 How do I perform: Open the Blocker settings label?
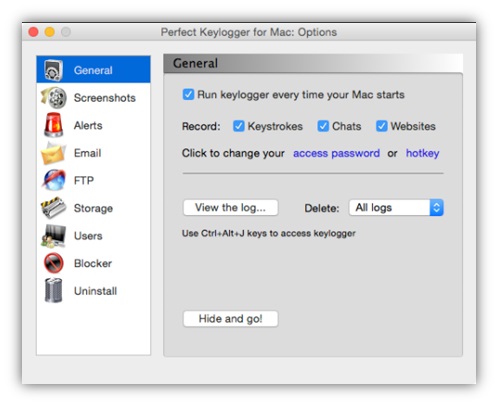93,263
